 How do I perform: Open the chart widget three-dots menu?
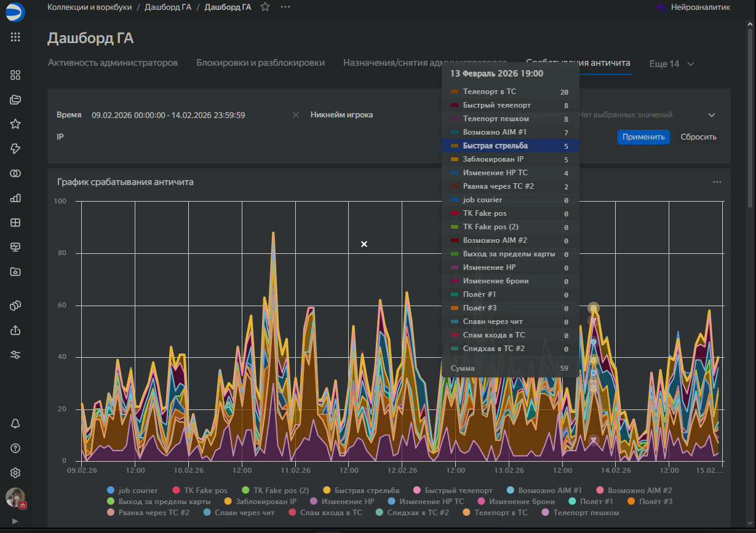[x=717, y=182]
